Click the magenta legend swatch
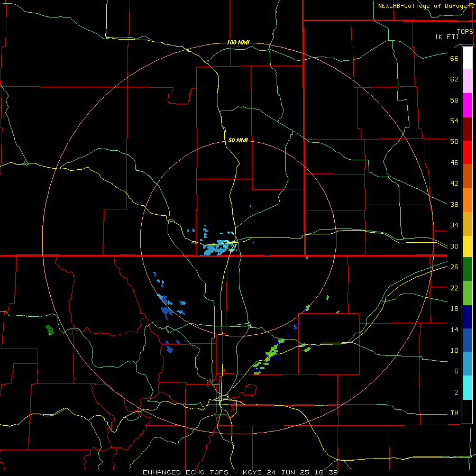The height and width of the screenshot is (476, 476). pyautogui.click(x=467, y=105)
